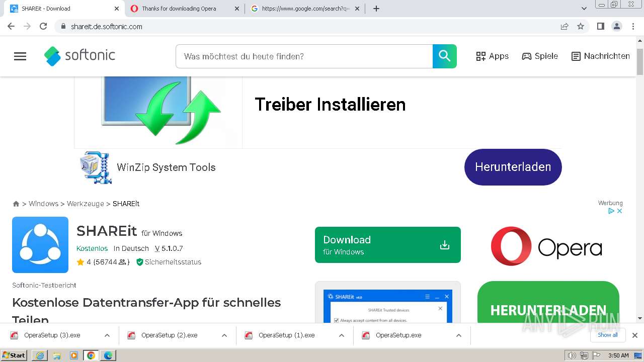Viewport: 644px width, 362px height.
Task: Close the Google search tab
Action: [x=357, y=9]
